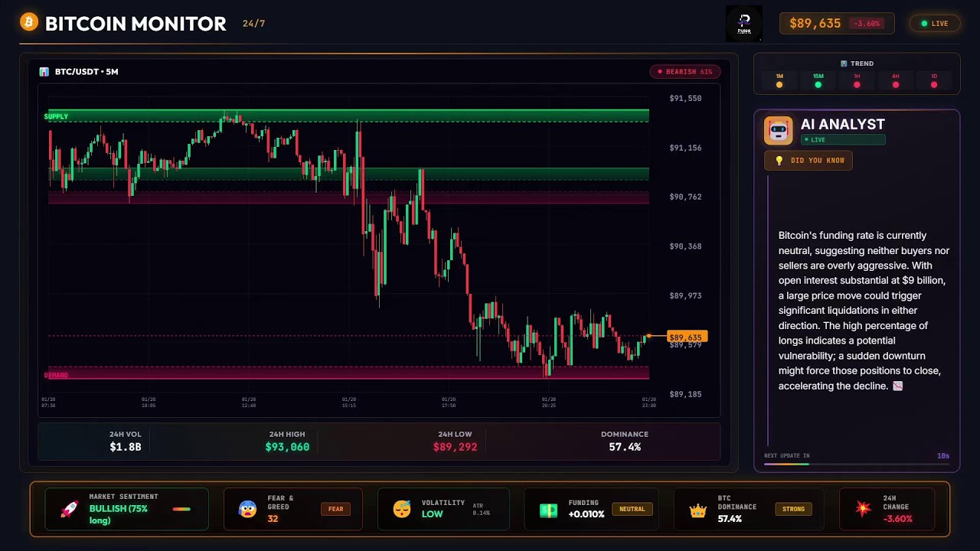Select the 4H trend timeframe

pyautogui.click(x=896, y=80)
